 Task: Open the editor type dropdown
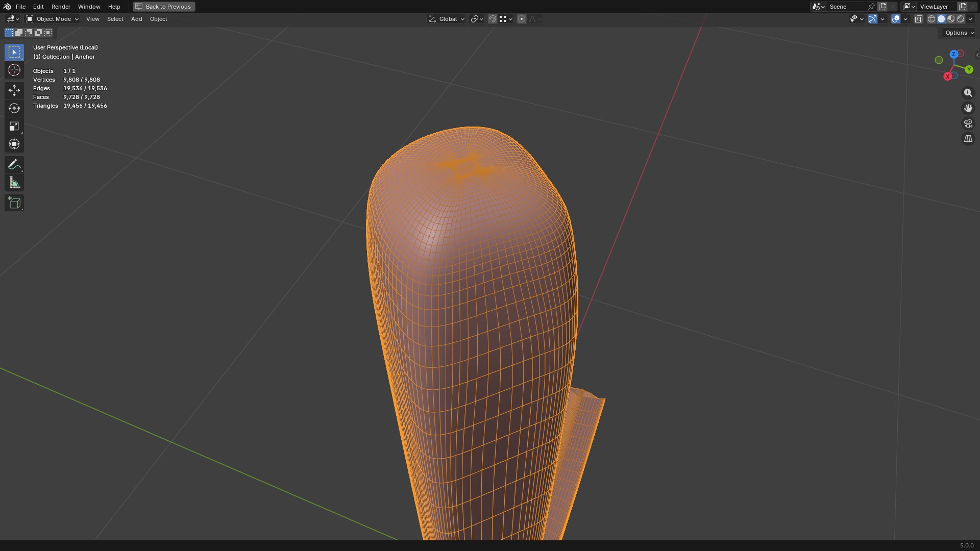[x=13, y=19]
